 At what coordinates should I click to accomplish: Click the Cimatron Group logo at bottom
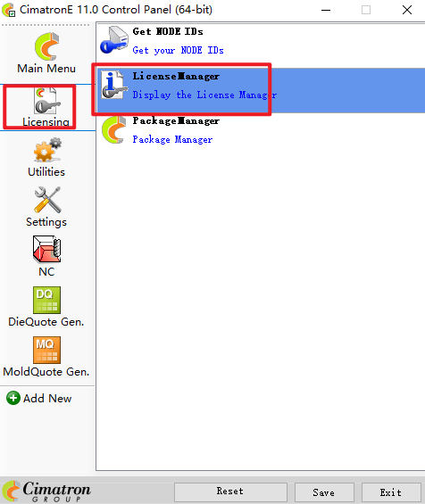pyautogui.click(x=46, y=491)
